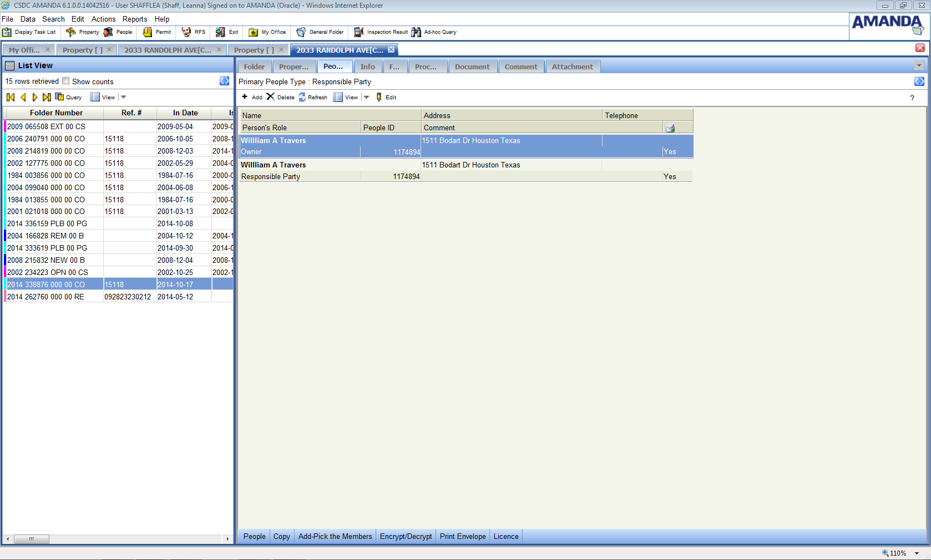Click the printer icon in Comment header
This screenshot has width=931, height=560.
(670, 128)
